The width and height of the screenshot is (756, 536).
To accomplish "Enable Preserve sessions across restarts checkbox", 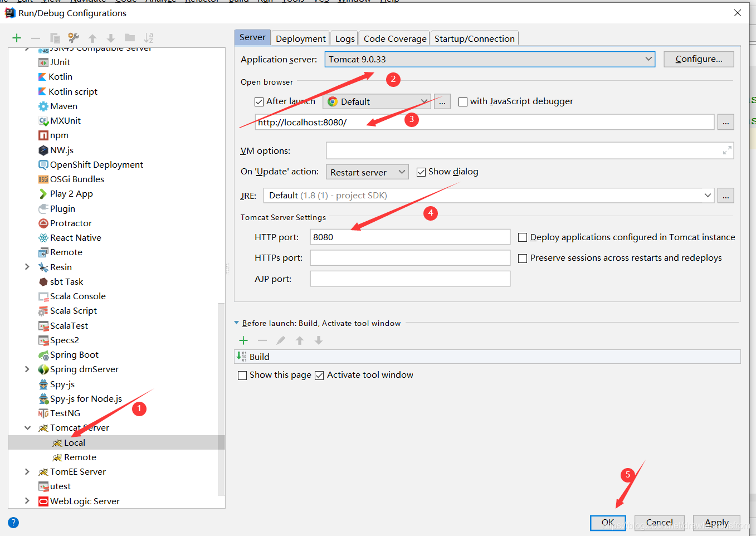I will coord(523,259).
